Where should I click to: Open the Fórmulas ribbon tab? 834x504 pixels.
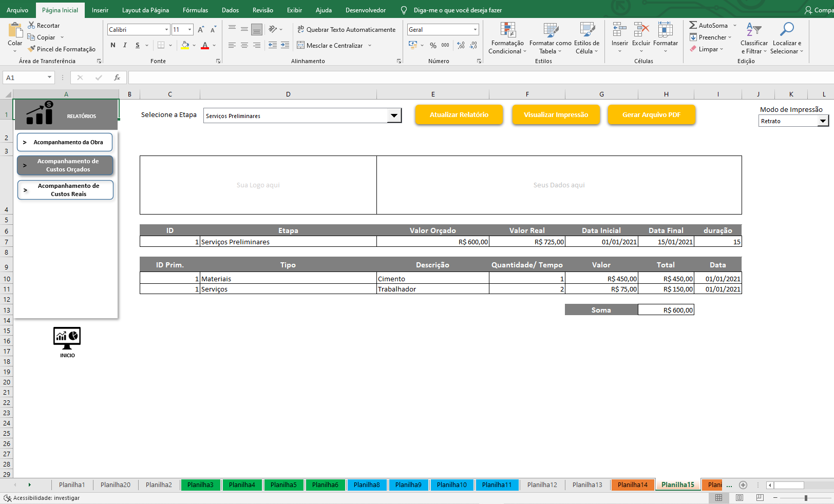click(x=195, y=10)
